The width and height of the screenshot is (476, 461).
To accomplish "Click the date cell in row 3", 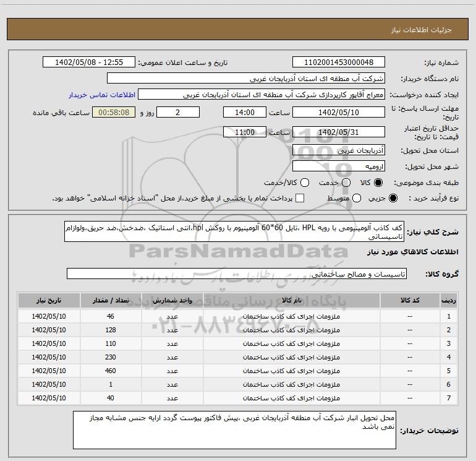I will 49,343.
